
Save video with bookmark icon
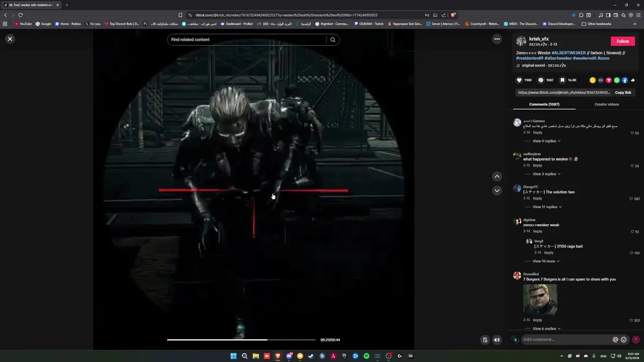pos(562,80)
